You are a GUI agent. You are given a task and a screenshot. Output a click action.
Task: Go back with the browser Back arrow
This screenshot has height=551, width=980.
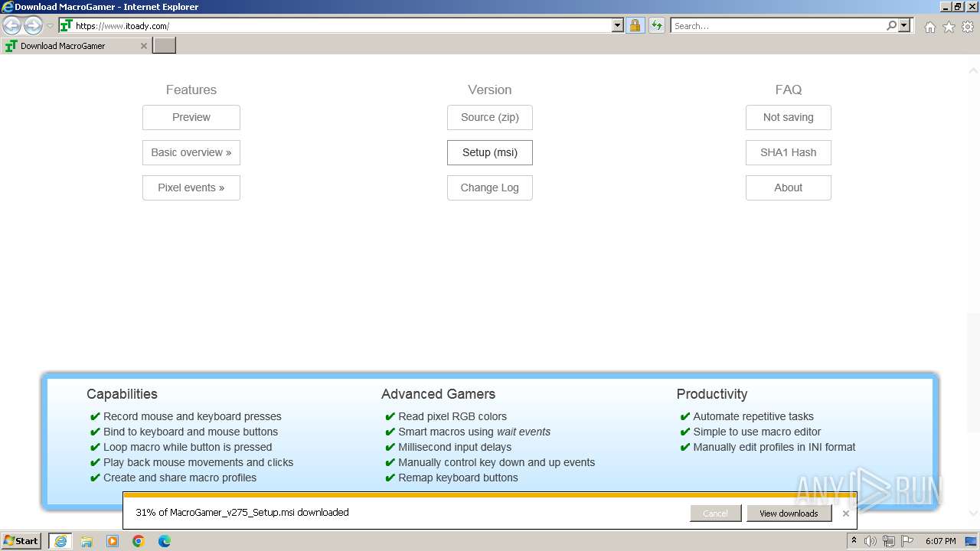[x=11, y=26]
